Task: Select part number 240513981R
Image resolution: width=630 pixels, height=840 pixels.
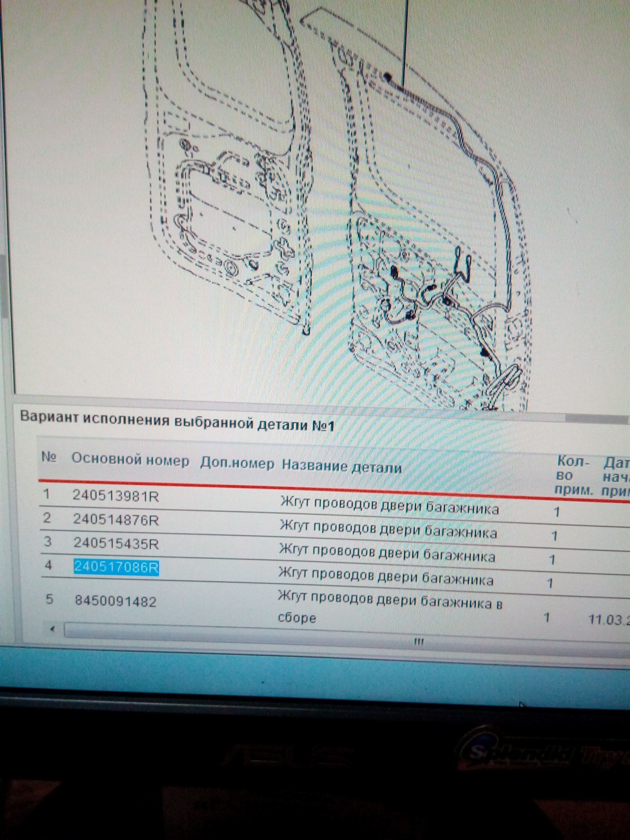Action: (x=116, y=495)
